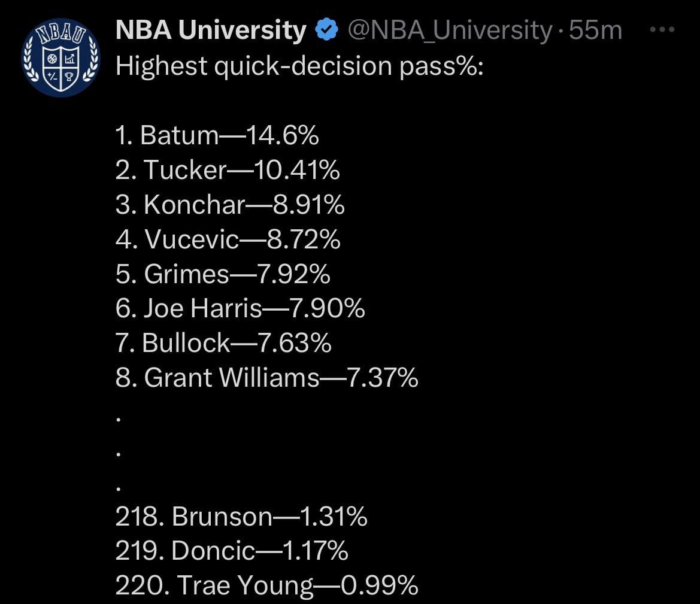Select the Grimes 7.92% line
This screenshot has height=604, width=700.
pos(223,274)
